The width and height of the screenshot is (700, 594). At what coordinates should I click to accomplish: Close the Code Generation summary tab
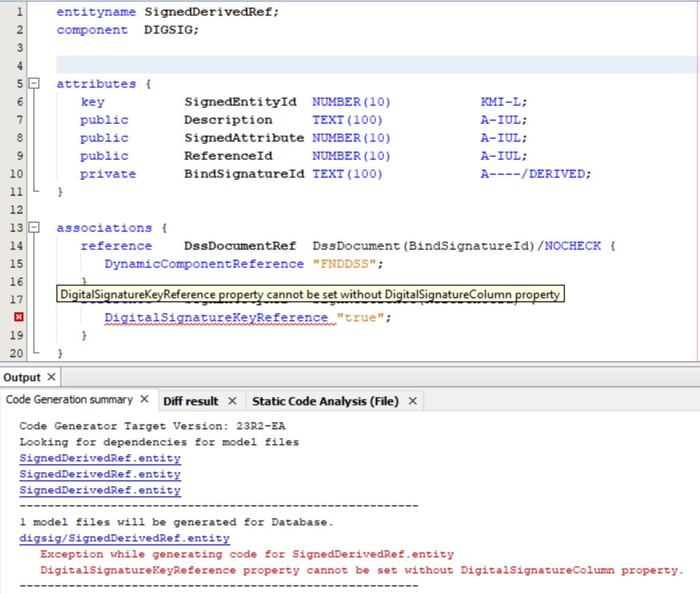click(144, 399)
